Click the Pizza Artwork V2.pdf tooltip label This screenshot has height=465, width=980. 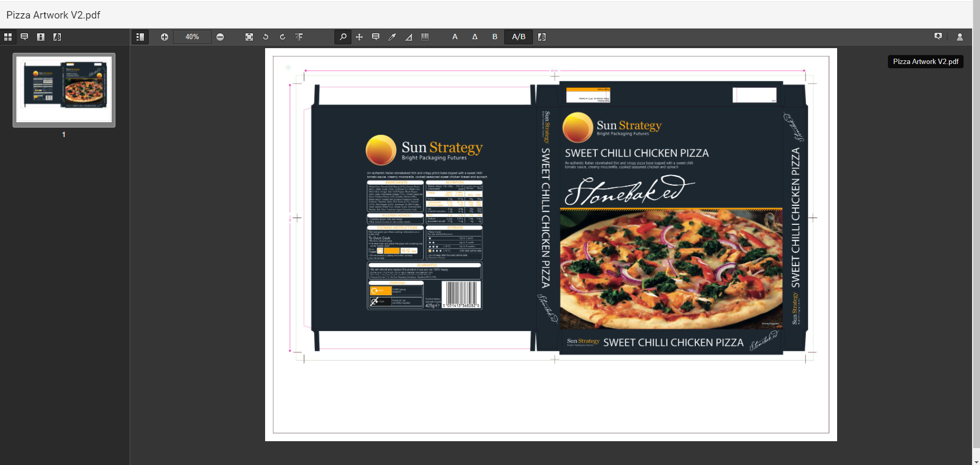(x=925, y=62)
